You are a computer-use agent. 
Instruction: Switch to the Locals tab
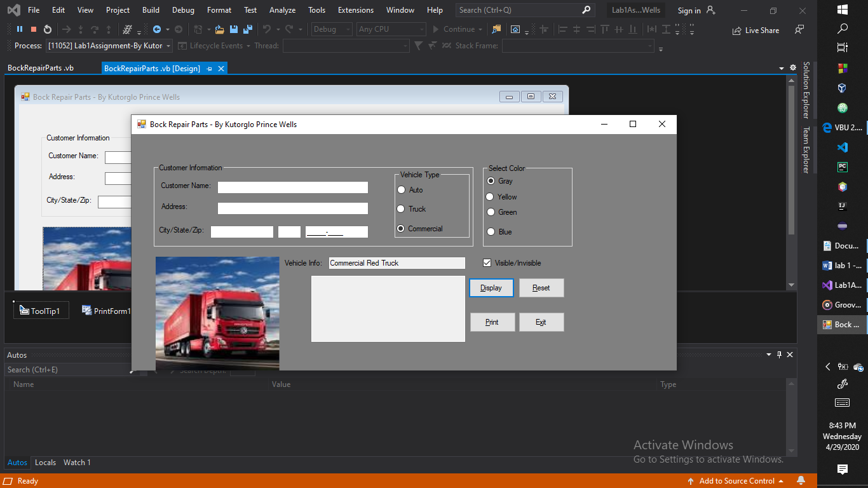click(x=45, y=463)
